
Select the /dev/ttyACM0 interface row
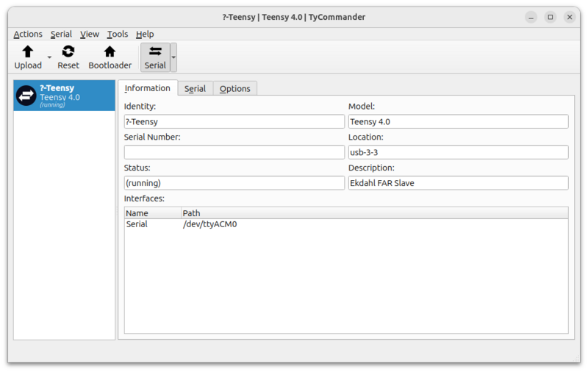click(x=209, y=224)
